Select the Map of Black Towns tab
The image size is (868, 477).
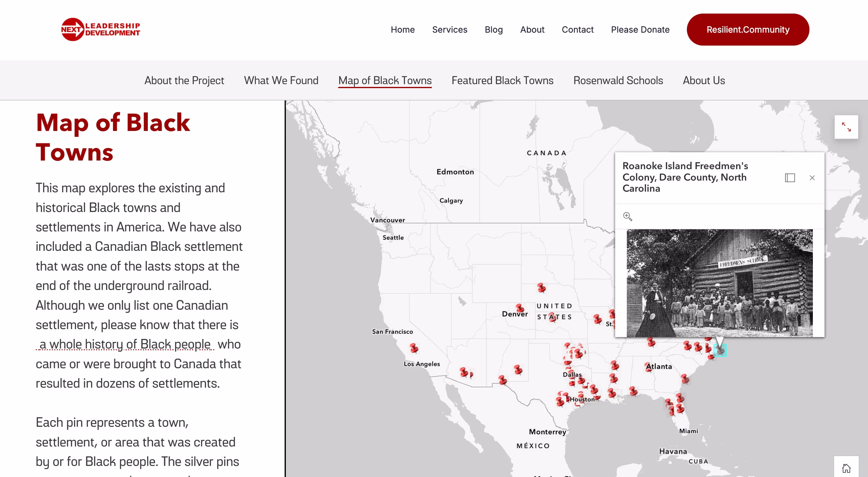click(385, 80)
